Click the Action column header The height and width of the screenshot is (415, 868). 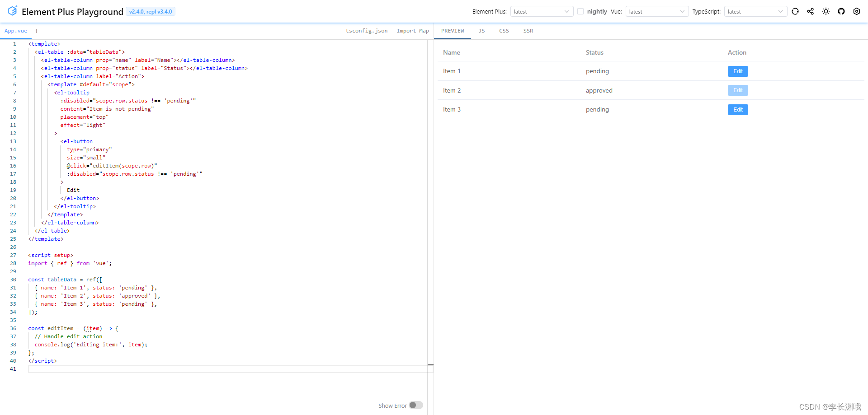(x=737, y=52)
